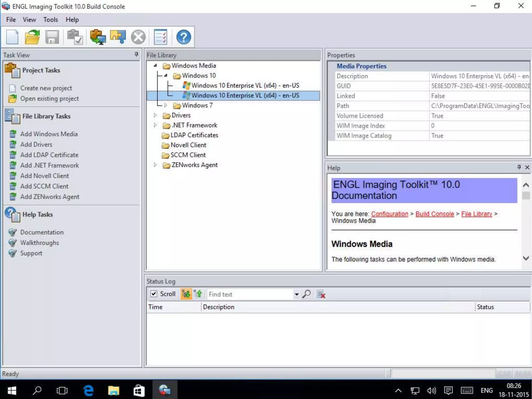
Task: Expand the ZENworks Agent tree node
Action: (155, 165)
